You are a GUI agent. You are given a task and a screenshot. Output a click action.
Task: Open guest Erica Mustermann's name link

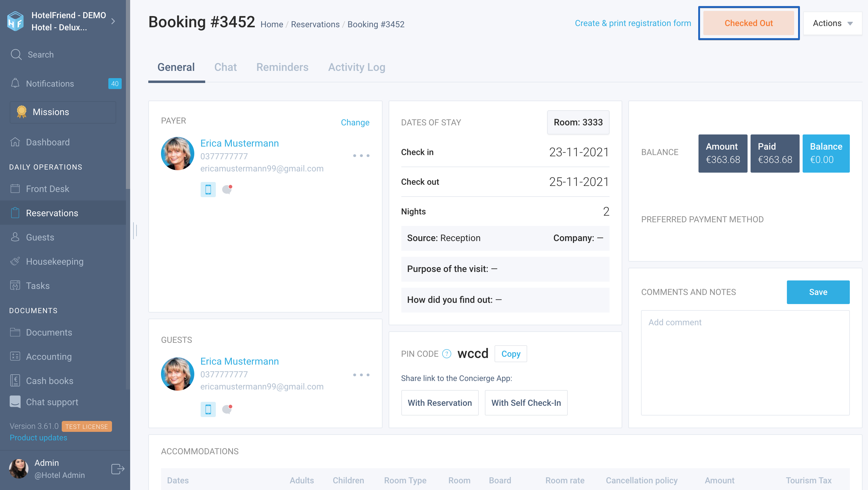240,361
